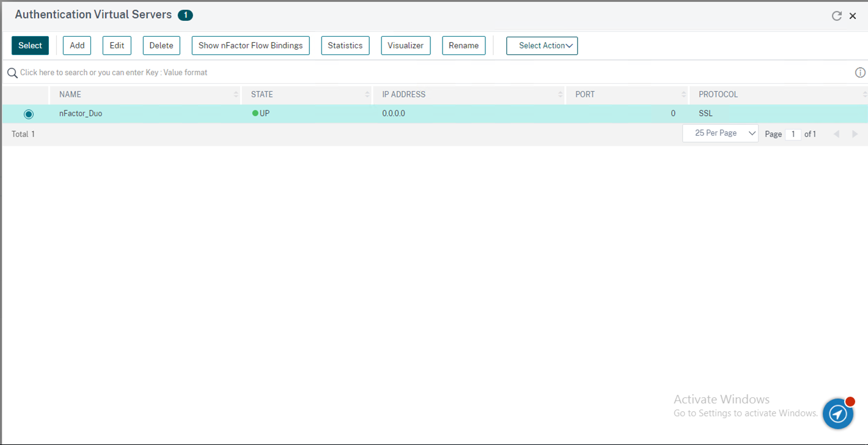Click the page number input box
The height and width of the screenshot is (445, 868).
793,134
